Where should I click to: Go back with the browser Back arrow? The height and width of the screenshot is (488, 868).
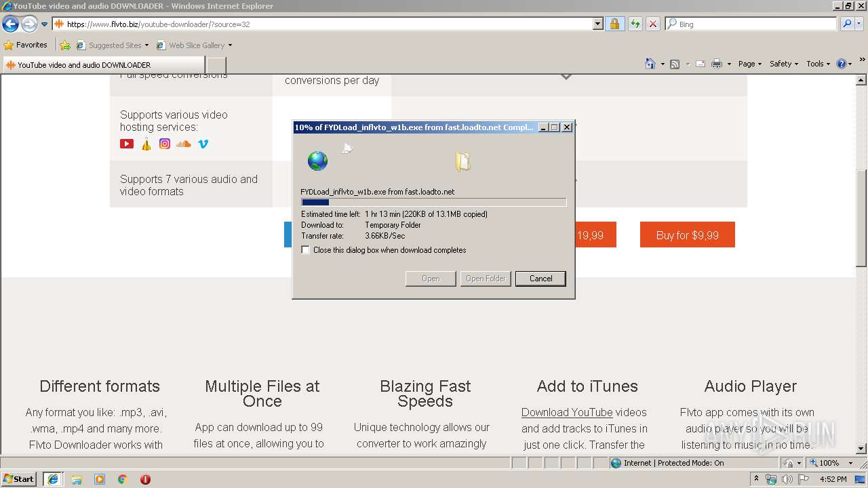[10, 24]
